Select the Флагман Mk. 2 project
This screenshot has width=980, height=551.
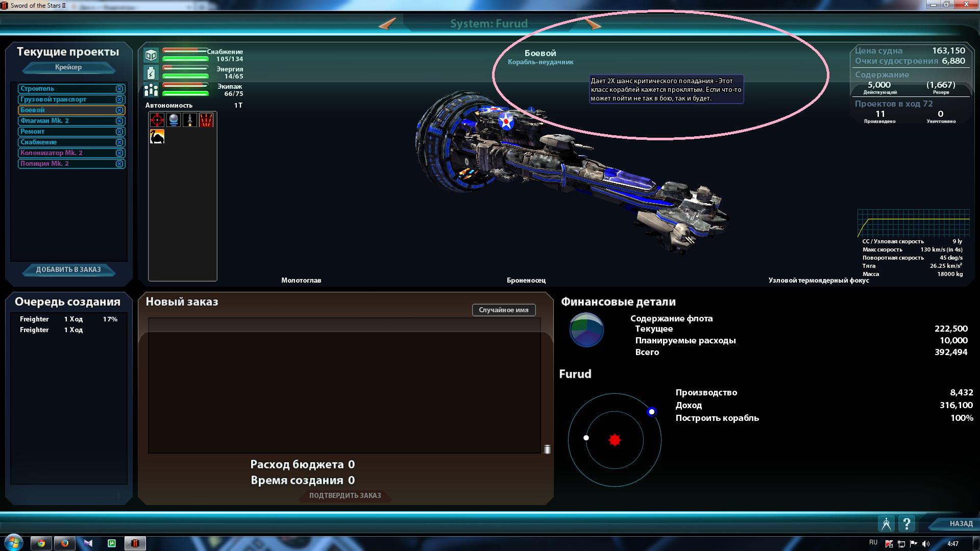71,121
